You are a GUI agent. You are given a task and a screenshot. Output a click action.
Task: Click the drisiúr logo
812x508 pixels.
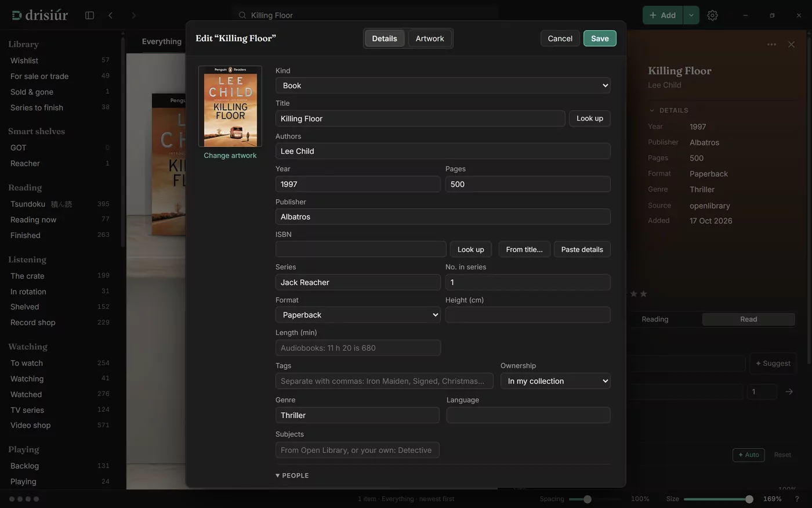point(40,15)
